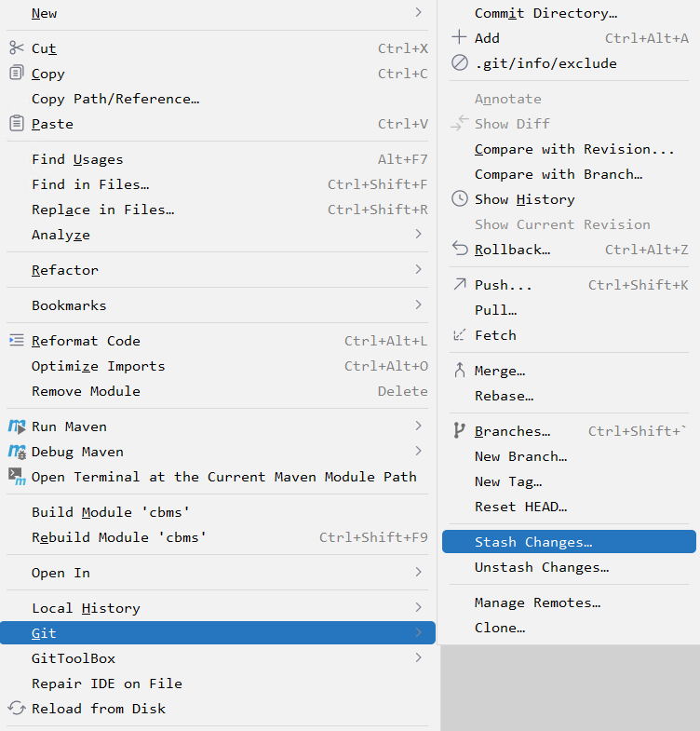Click the scissors Cut icon
Screen dimensions: 700x731
(17, 47)
